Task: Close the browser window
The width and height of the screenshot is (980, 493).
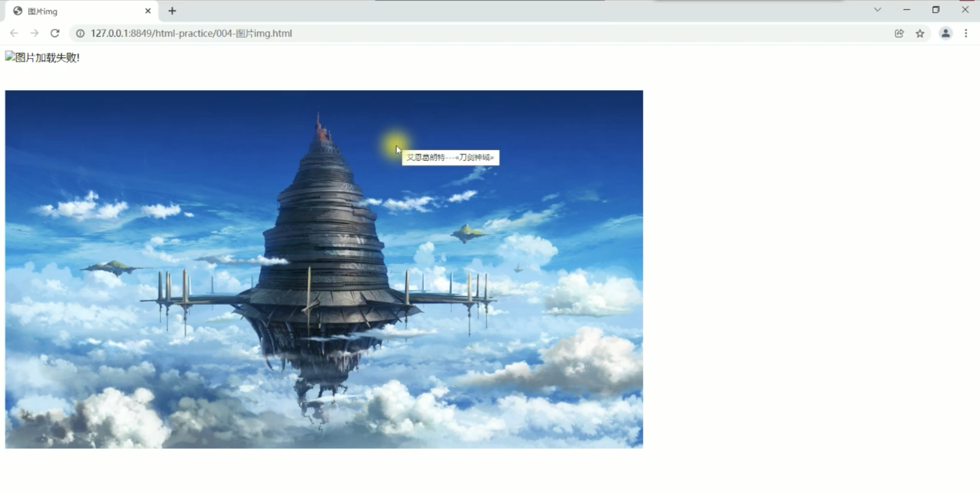Action: click(965, 10)
